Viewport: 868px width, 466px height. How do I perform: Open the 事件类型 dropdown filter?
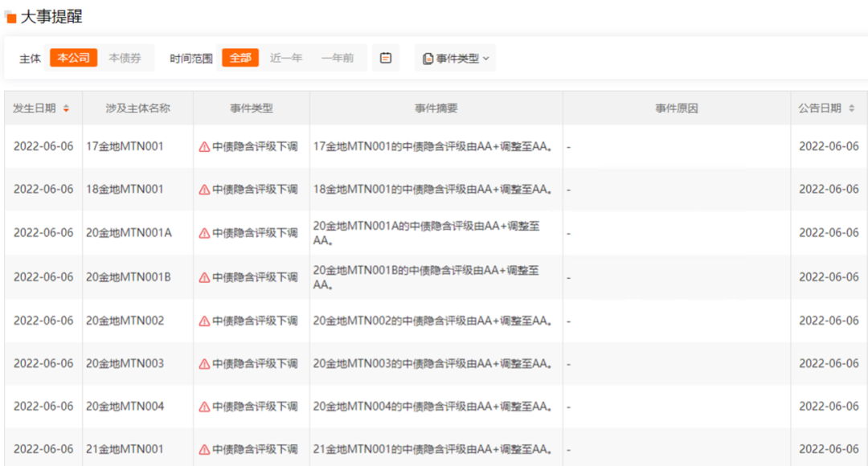coord(456,58)
